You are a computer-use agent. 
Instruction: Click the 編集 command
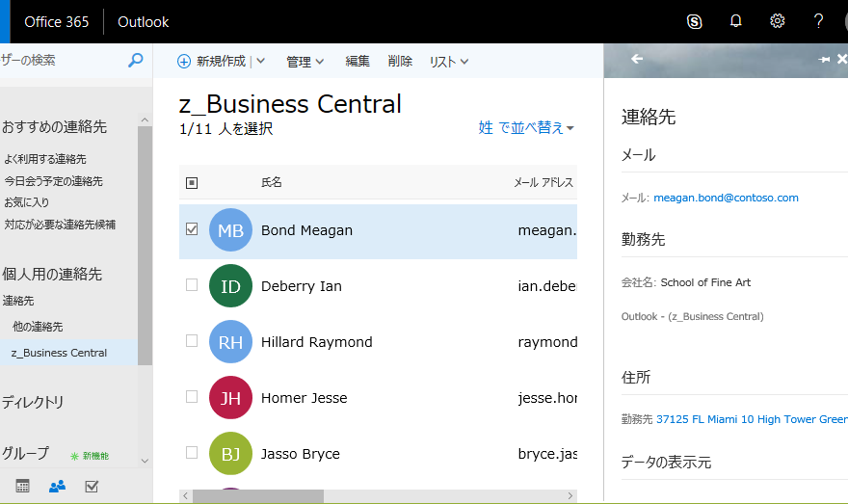tap(358, 61)
